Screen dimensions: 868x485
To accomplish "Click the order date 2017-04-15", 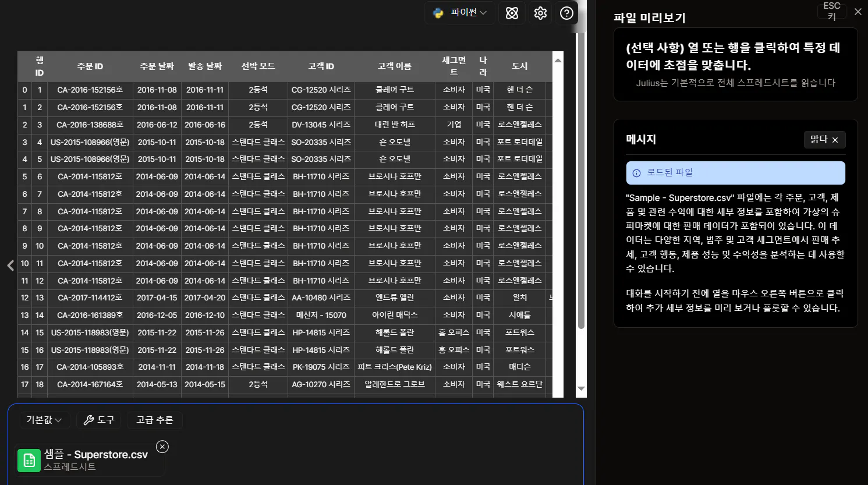I will coord(157,298).
